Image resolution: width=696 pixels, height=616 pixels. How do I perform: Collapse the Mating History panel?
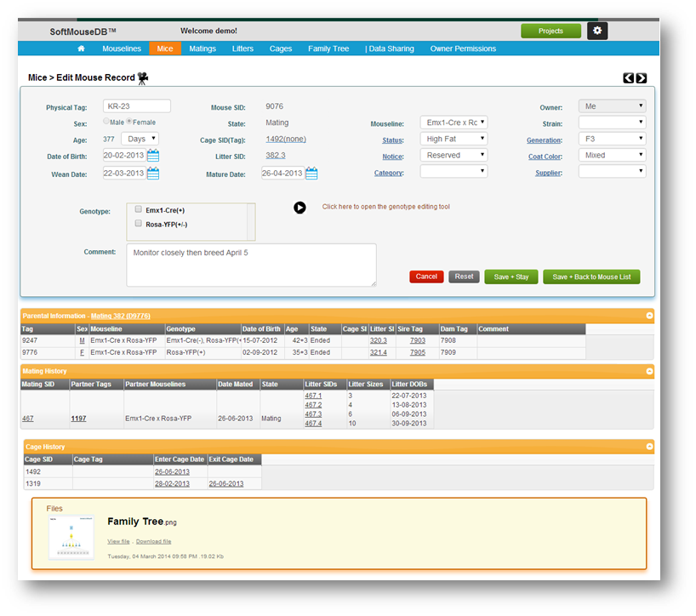pos(649,371)
